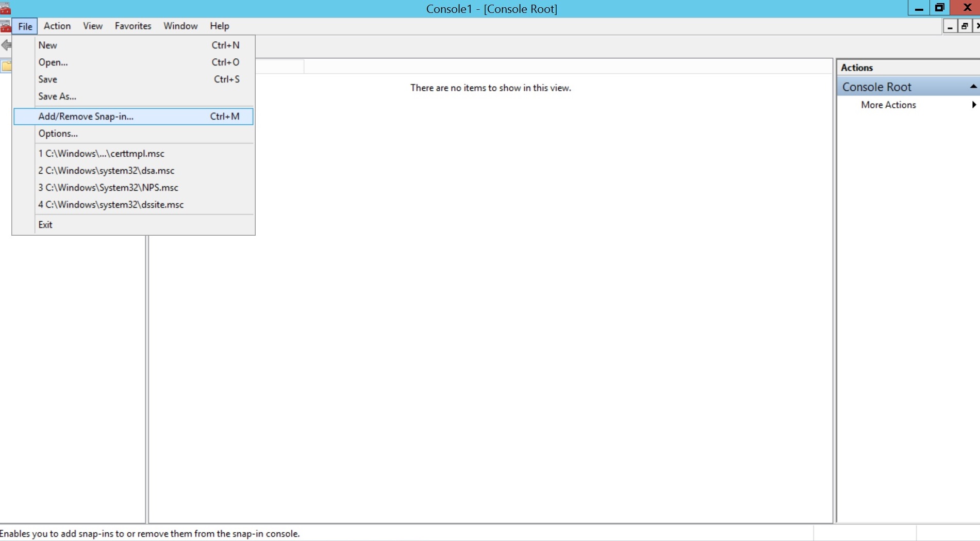Open recent console dssite.msc

(x=110, y=204)
